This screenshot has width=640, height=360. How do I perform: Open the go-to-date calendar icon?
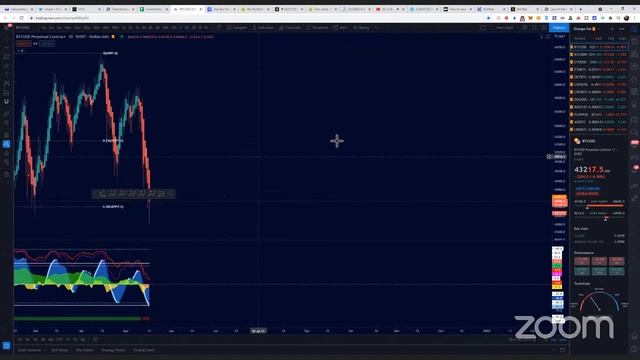pos(95,340)
